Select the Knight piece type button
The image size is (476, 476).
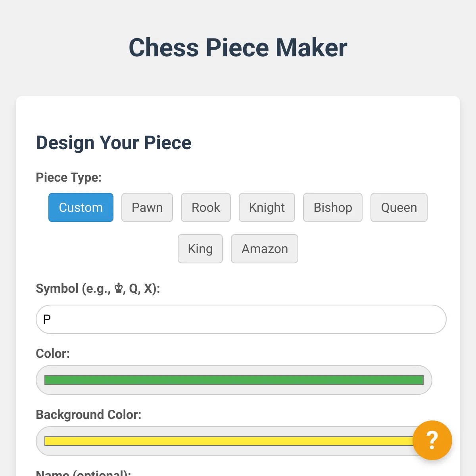[267, 207]
